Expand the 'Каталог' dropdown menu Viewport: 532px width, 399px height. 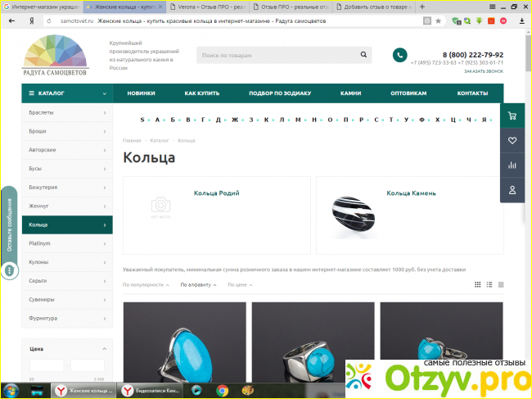click(67, 93)
